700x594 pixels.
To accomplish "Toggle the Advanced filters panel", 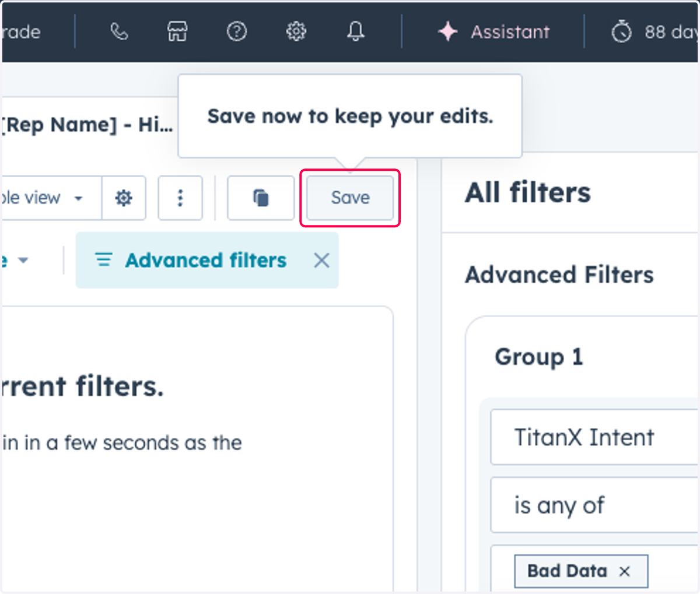I will click(x=191, y=260).
